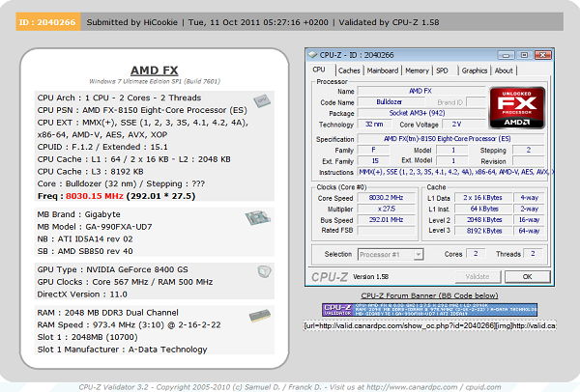
Task: Click the BB code URL text field
Action: pos(429,326)
